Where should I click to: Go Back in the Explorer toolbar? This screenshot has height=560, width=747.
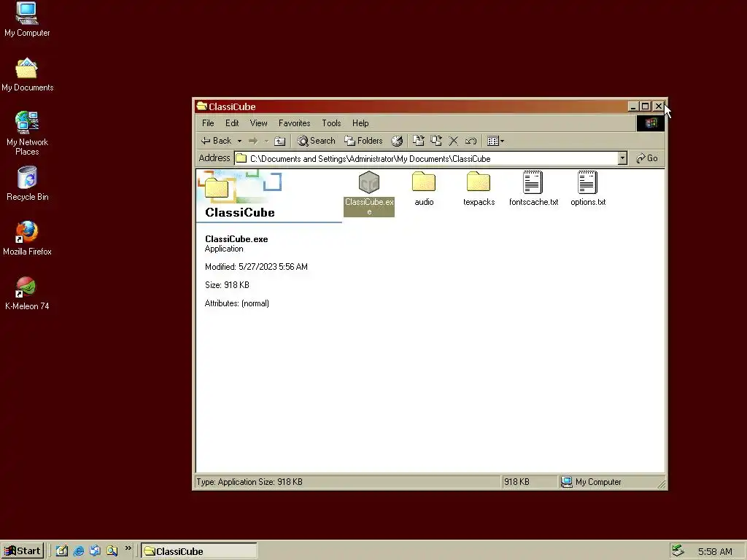coord(216,141)
